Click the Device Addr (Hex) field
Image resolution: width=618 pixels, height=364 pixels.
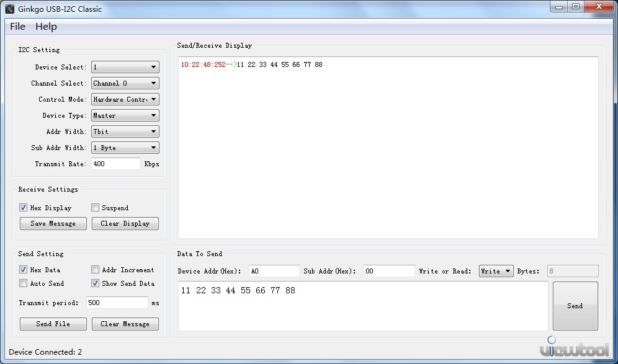coord(275,271)
